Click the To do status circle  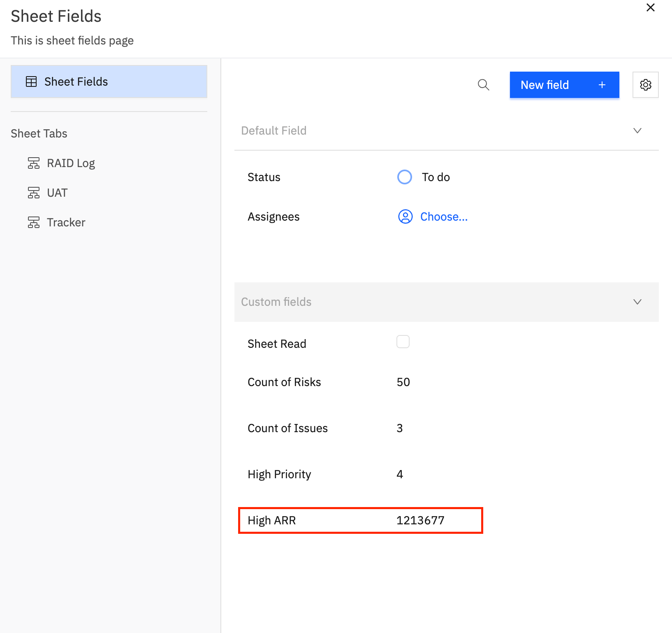404,177
